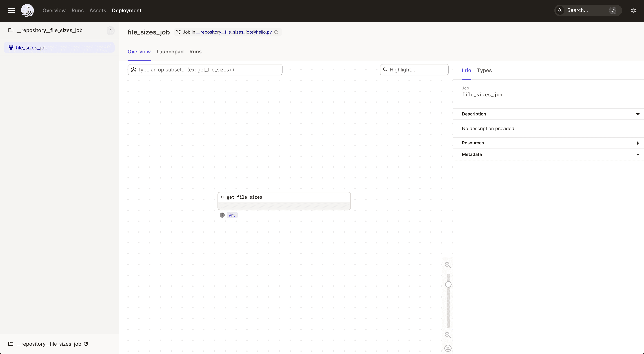This screenshot has height=354, width=644.
Task: Open the Types tab in the side panel
Action: point(484,70)
